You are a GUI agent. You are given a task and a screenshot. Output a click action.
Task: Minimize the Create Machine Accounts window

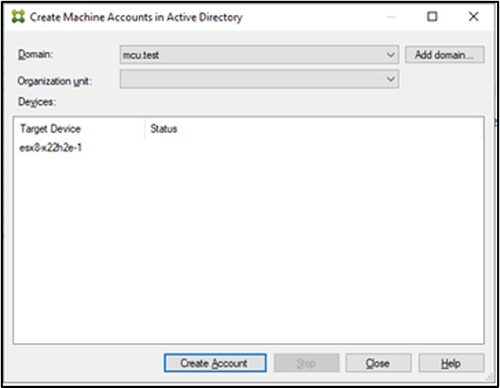[x=391, y=17]
